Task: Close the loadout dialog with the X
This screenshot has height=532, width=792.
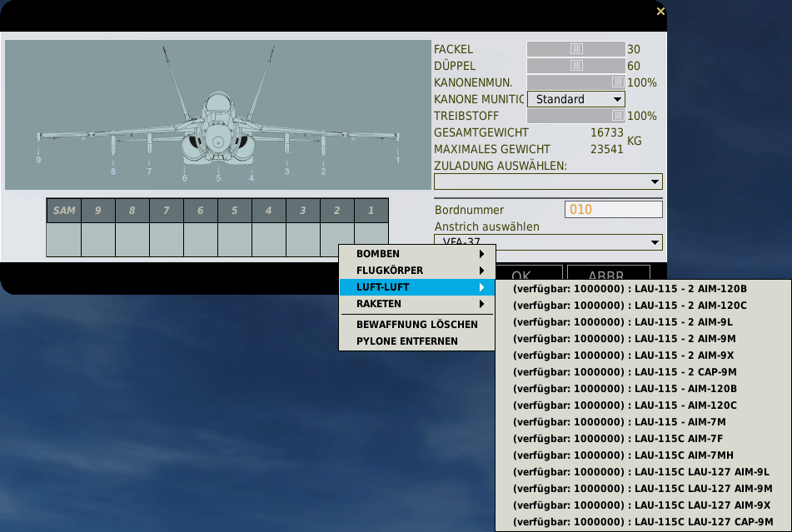Action: coord(660,12)
